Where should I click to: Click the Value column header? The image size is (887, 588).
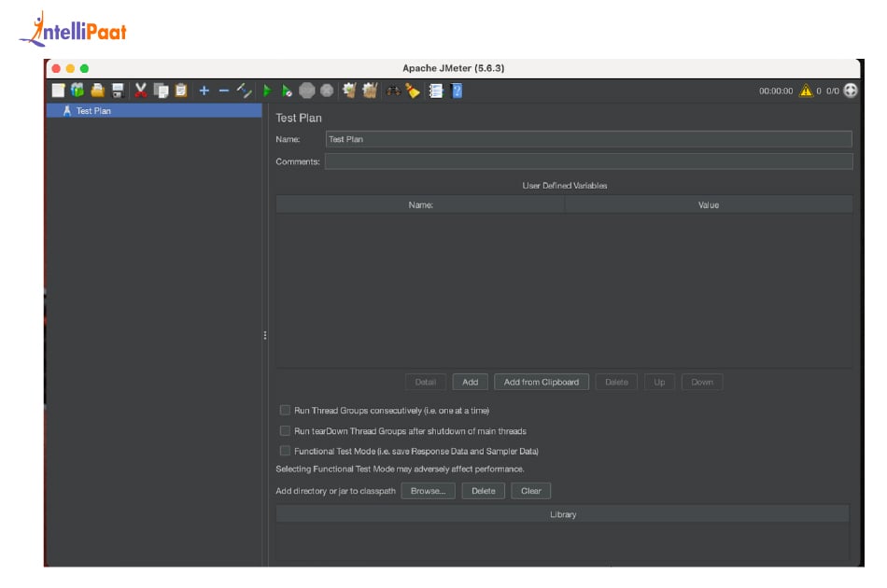[x=709, y=204]
